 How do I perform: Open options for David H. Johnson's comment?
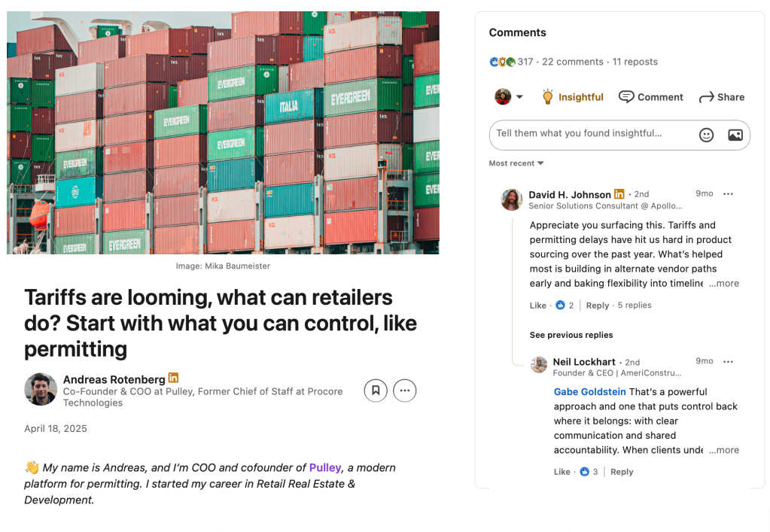pyautogui.click(x=728, y=194)
